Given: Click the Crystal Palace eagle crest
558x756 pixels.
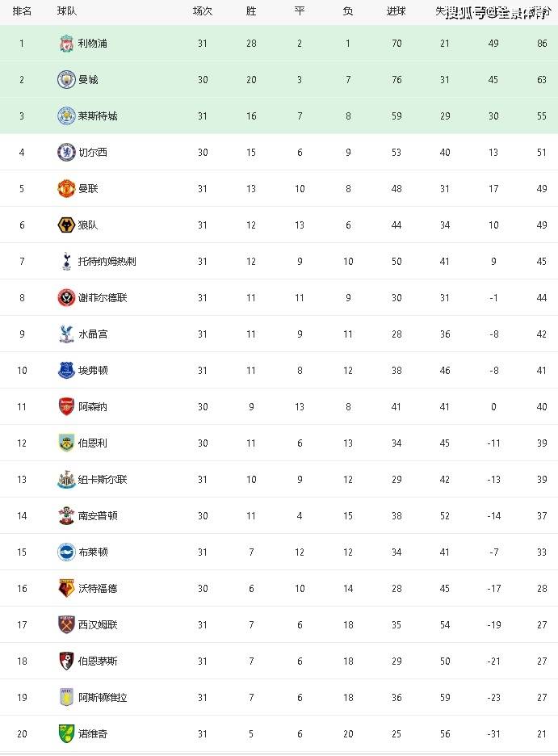Looking at the screenshot, I should click(66, 334).
